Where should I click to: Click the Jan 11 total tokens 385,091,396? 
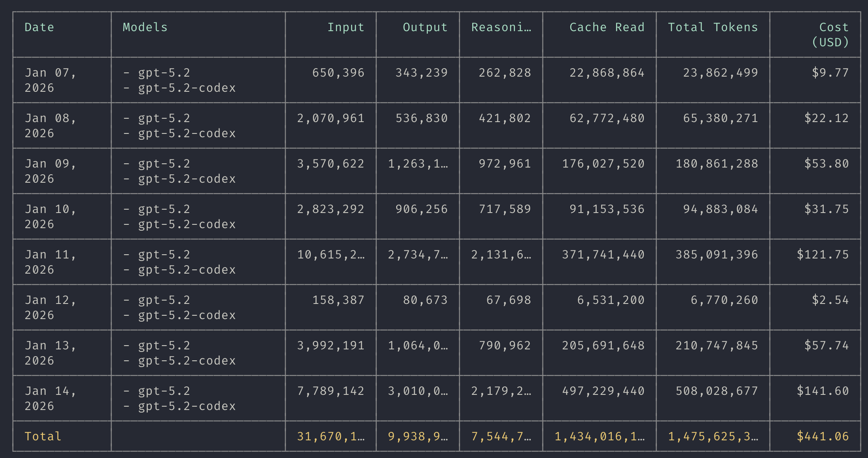click(x=717, y=255)
